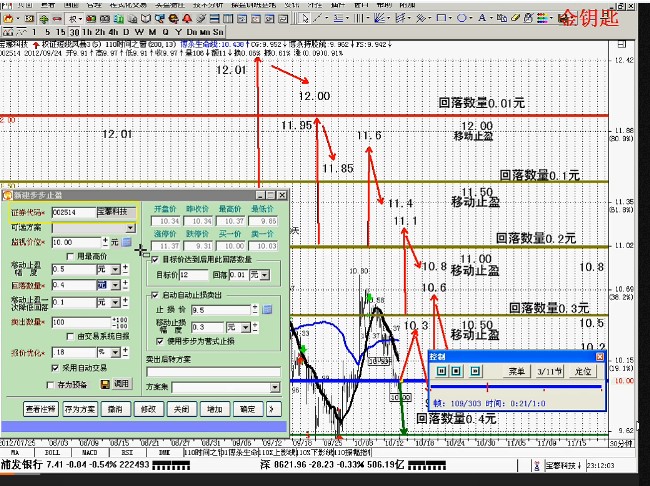Open the MACD indicator tab
This screenshot has width=650, height=486.
point(89,452)
